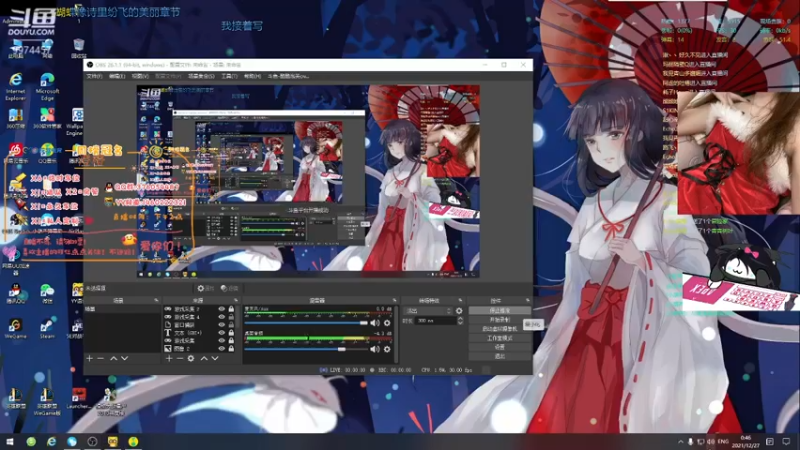800x450 pixels.
Task: Open Microsoft Edge desktop icon
Action: pyautogui.click(x=47, y=86)
